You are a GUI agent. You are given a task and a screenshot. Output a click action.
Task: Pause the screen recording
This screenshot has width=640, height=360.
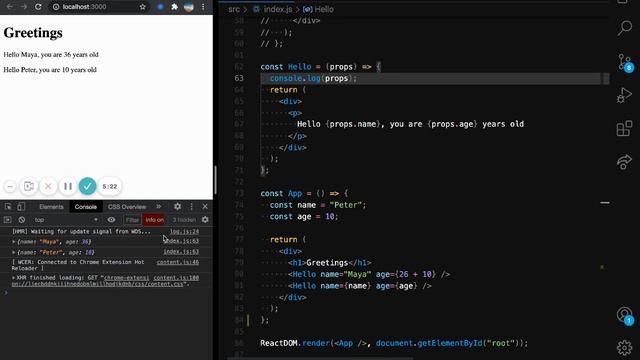point(68,187)
